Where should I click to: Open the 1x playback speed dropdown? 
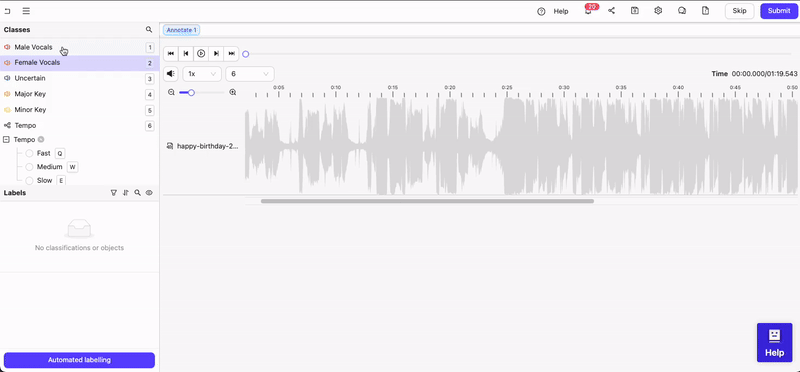tap(202, 74)
